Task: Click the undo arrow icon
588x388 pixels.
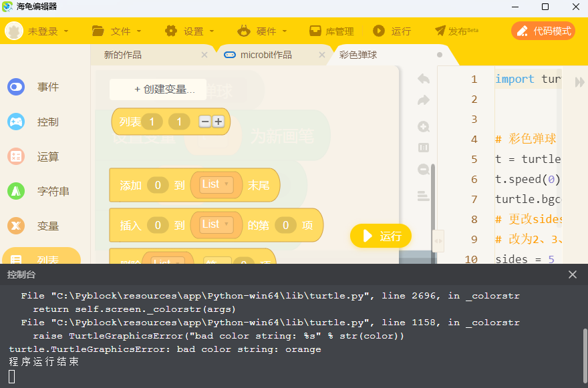Action: click(x=423, y=79)
